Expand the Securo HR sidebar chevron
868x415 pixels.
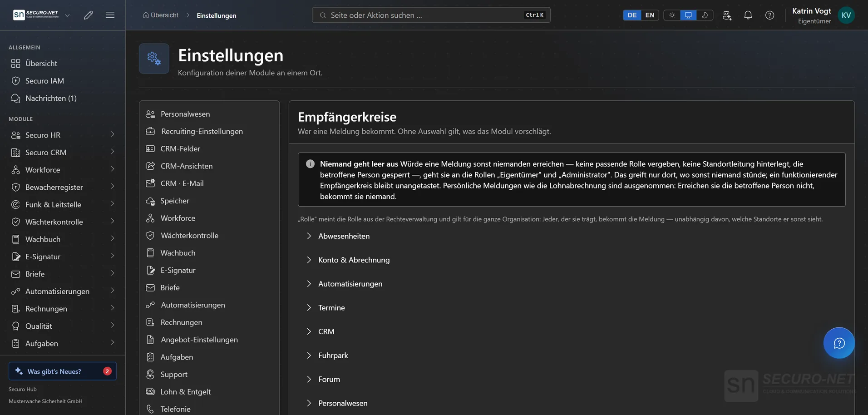[x=113, y=134]
